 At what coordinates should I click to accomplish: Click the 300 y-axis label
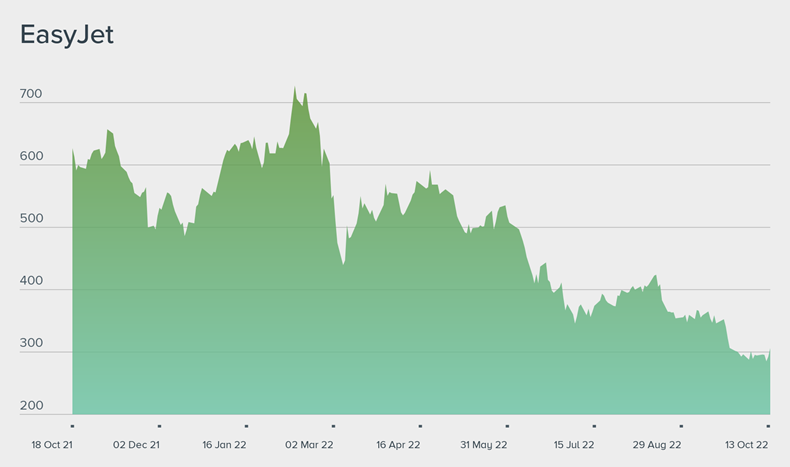tap(31, 344)
